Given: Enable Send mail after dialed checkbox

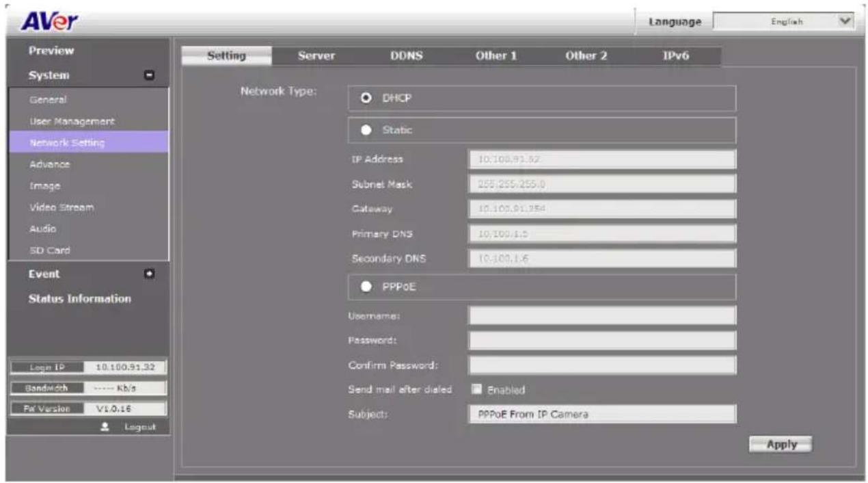Looking at the screenshot, I should pos(477,390).
